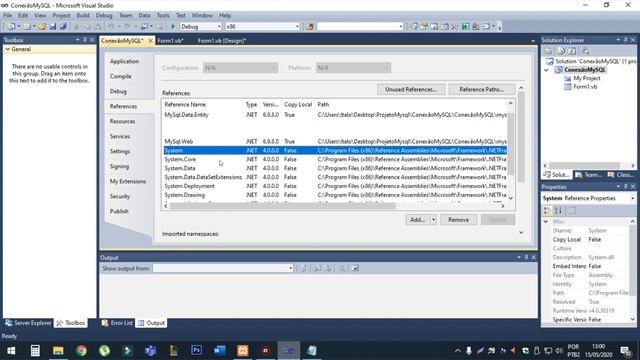Click the Undo toolbar icon
This screenshot has width=640, height=360.
(111, 27)
